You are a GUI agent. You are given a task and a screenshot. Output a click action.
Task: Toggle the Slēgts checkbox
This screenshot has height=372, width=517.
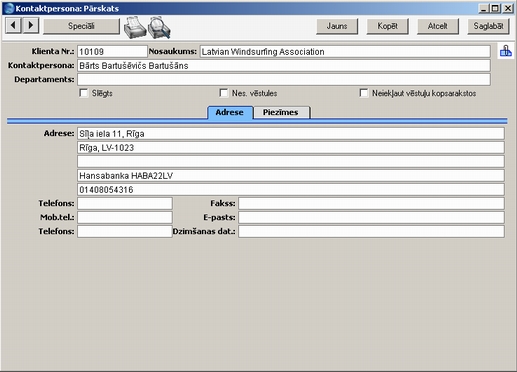click(83, 93)
